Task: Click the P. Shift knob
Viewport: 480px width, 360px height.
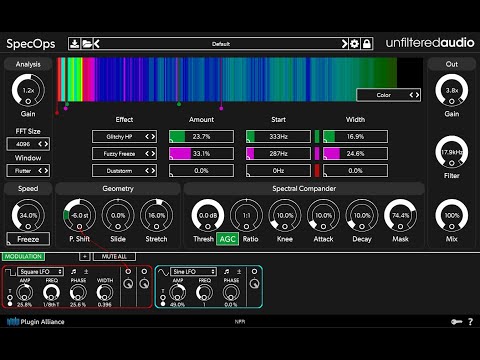Action: 79,215
